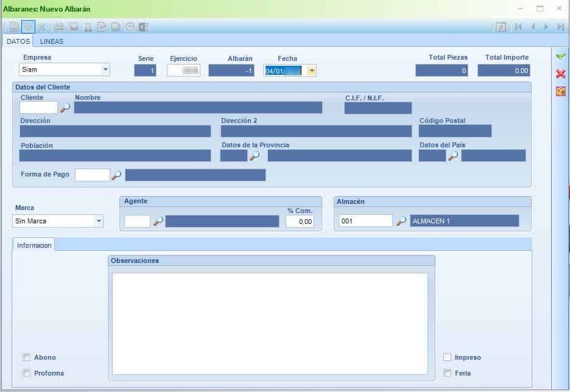Open the Fecha date picker arrow
The width and height of the screenshot is (570, 392).
[x=312, y=71]
